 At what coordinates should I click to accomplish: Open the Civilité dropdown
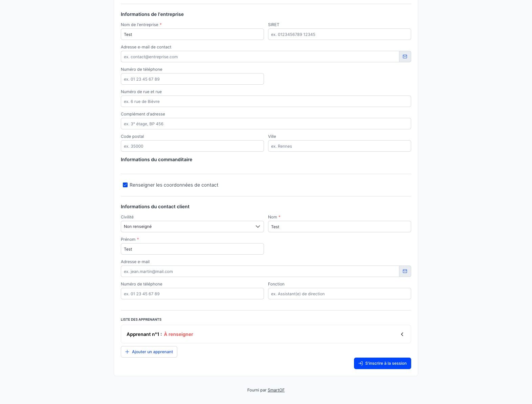(x=192, y=227)
